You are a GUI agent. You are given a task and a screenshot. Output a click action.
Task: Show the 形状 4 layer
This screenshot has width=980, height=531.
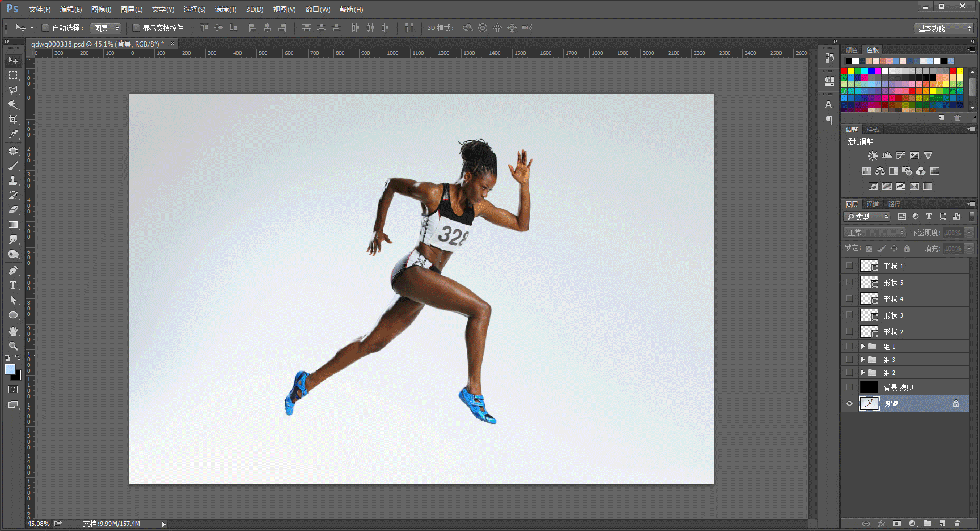pyautogui.click(x=850, y=298)
